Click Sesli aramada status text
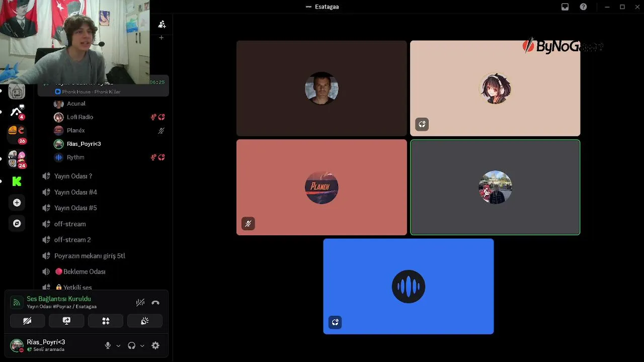 pyautogui.click(x=49, y=349)
